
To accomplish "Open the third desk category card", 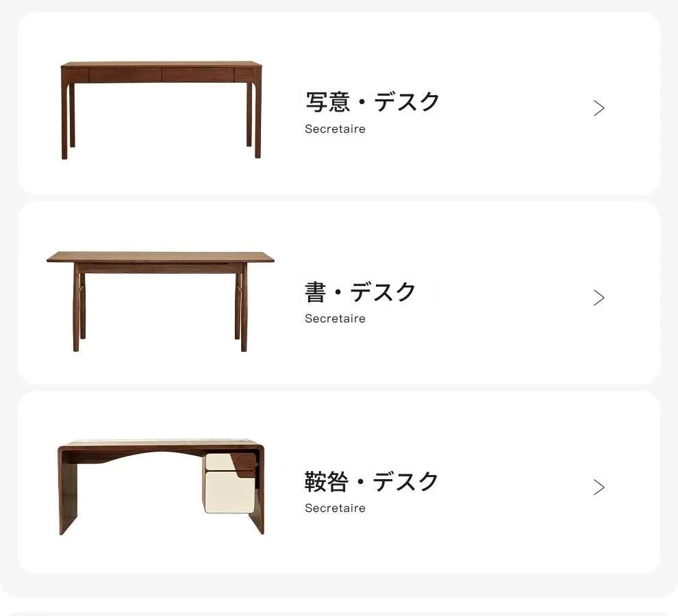I will coord(339,483).
